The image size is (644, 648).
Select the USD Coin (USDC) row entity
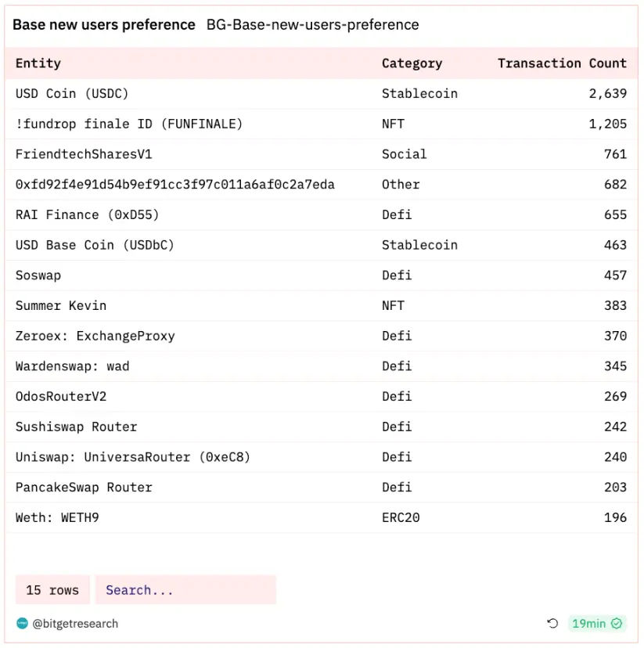(x=72, y=94)
